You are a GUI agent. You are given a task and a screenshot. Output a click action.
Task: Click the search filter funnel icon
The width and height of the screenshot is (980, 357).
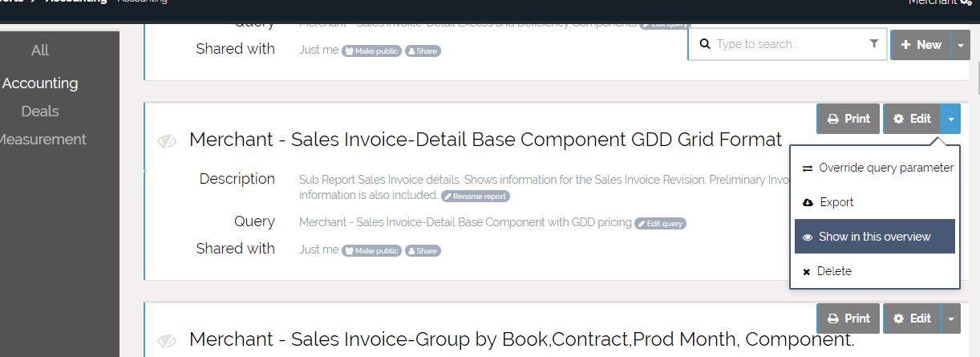pyautogui.click(x=873, y=44)
